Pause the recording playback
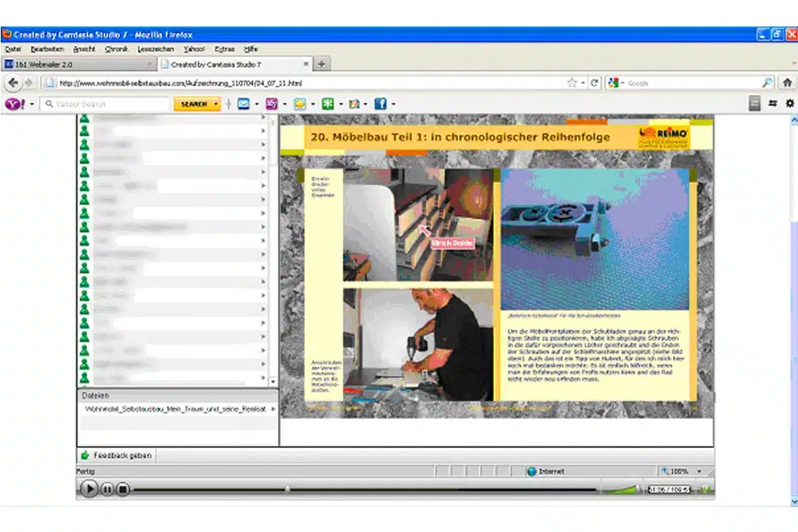 (107, 489)
